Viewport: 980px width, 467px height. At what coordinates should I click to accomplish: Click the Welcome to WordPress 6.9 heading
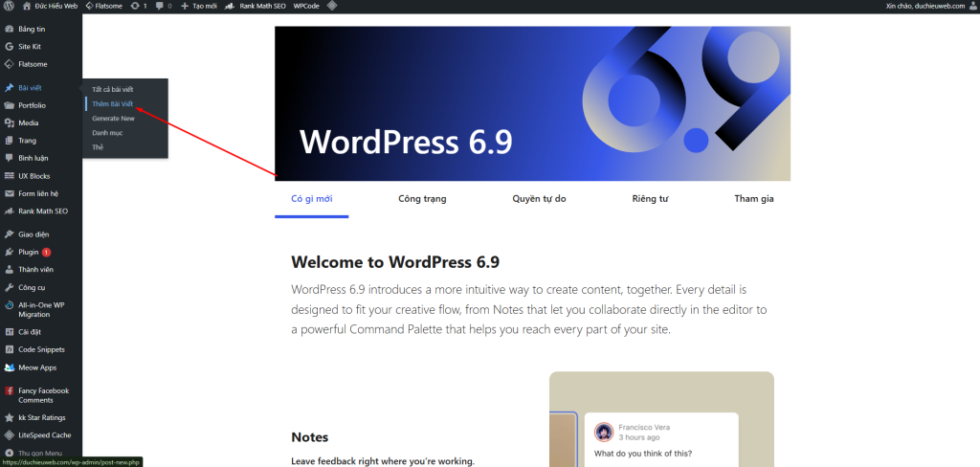pyautogui.click(x=395, y=261)
